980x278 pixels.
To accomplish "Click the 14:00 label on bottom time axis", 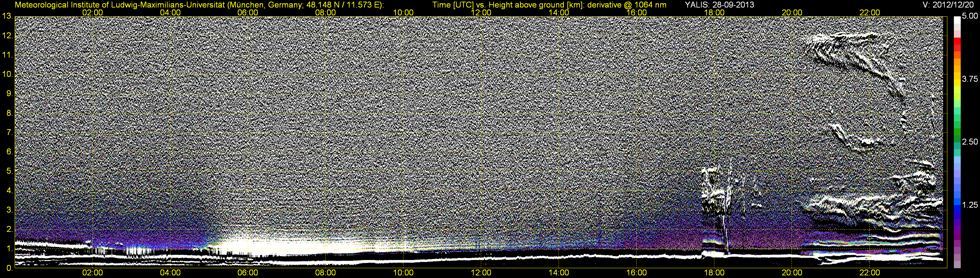I will pos(559,273).
